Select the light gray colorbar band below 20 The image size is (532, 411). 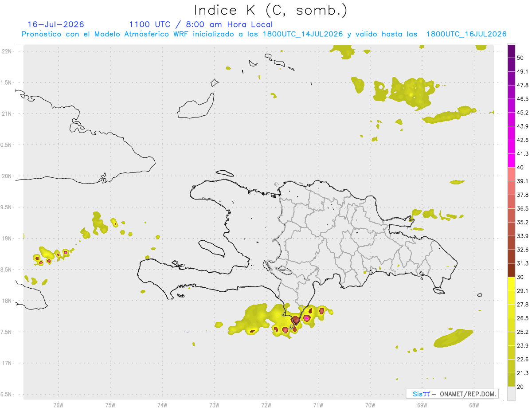click(x=511, y=394)
